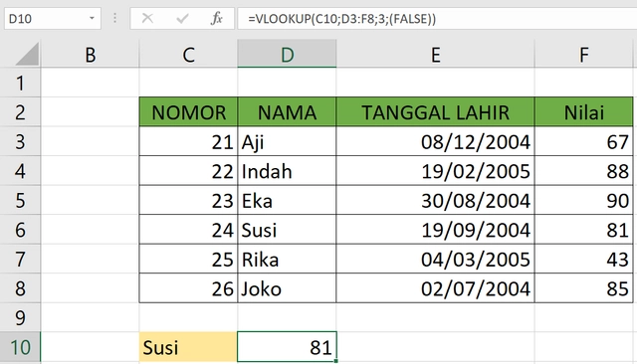Select cell containing name Indah
Image resolution: width=637 pixels, height=364 pixels.
pos(287,171)
